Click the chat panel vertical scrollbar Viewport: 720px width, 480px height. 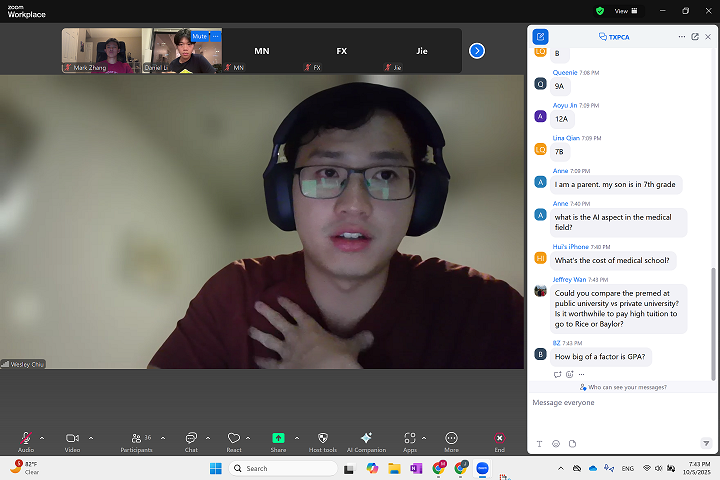click(713, 320)
